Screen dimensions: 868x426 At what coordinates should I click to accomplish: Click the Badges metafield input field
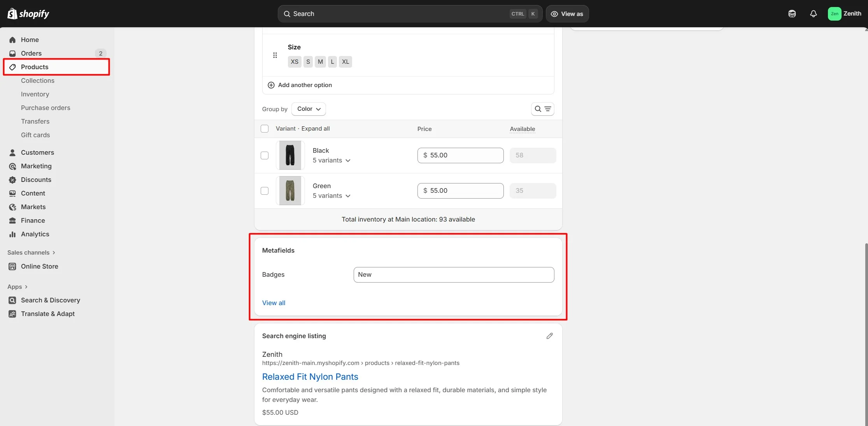click(x=454, y=275)
